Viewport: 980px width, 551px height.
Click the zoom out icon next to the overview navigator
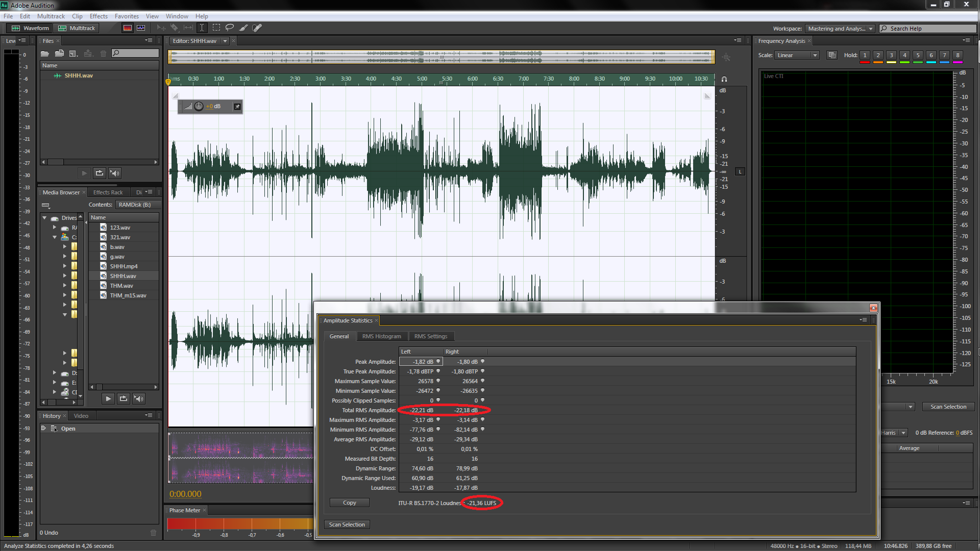coord(726,58)
